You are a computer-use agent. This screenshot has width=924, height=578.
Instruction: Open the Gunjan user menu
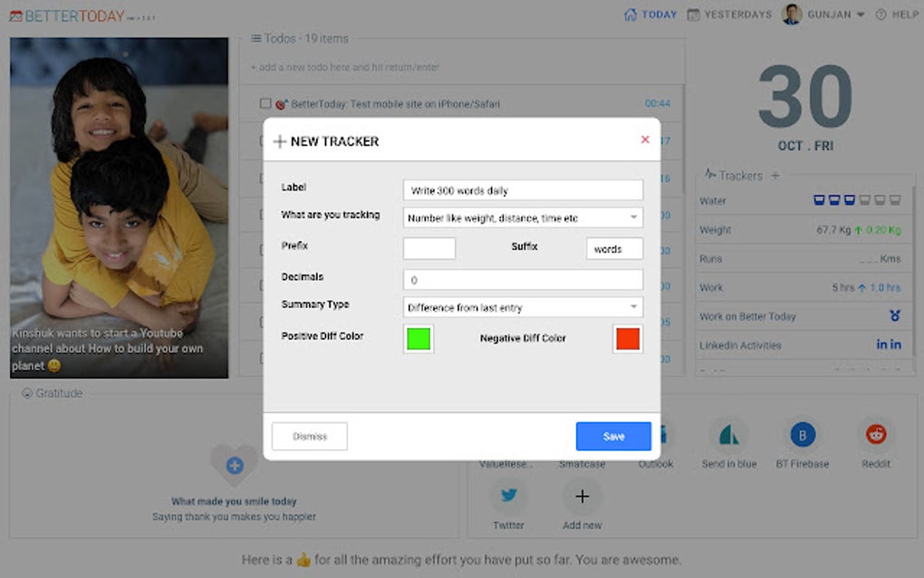(x=823, y=14)
